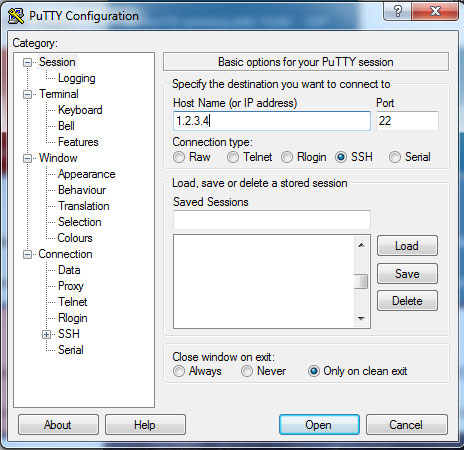Click the sessions list scrollbar thumb

(361, 281)
